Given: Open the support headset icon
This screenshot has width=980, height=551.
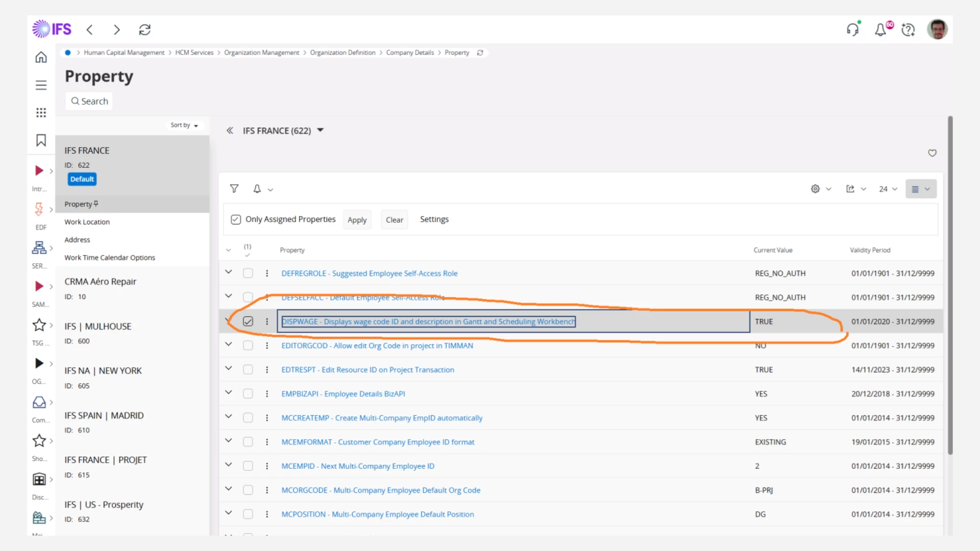Looking at the screenshot, I should [853, 30].
